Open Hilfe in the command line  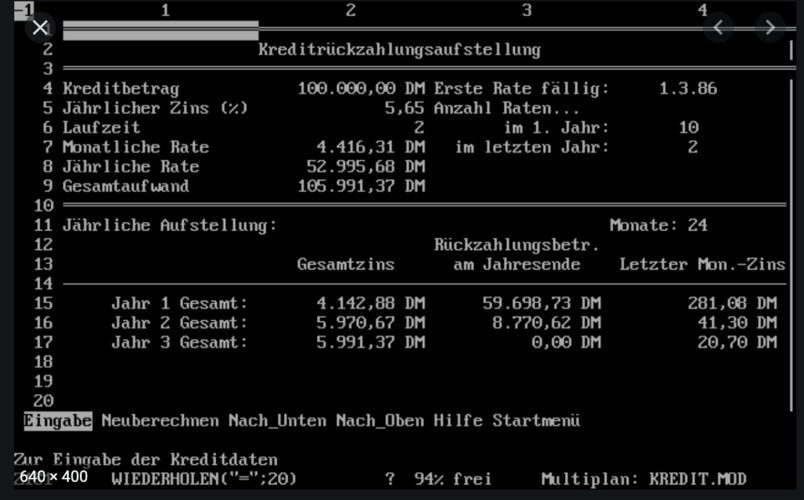tap(457, 421)
